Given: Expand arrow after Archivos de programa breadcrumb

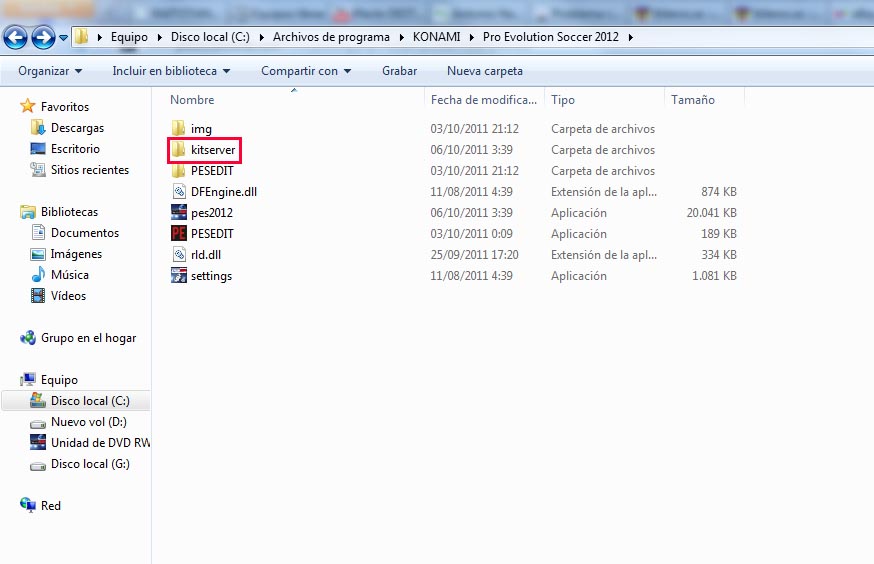Looking at the screenshot, I should coord(401,37).
